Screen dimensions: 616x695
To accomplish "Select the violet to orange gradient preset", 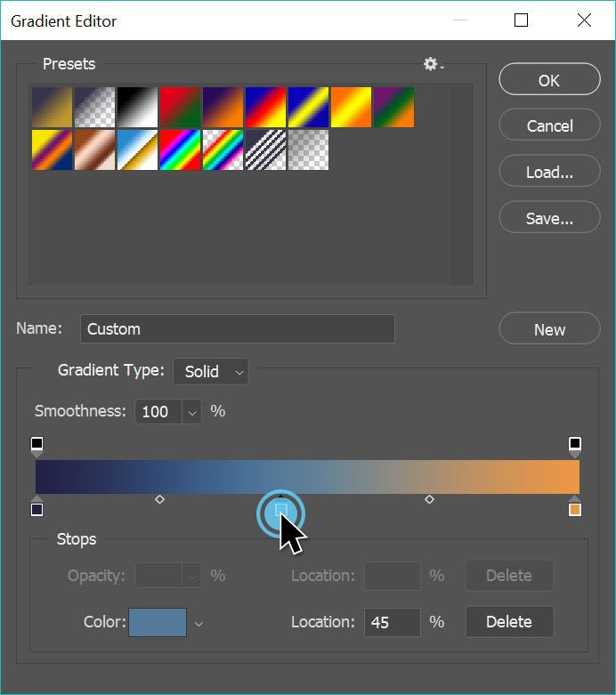I will (x=223, y=108).
